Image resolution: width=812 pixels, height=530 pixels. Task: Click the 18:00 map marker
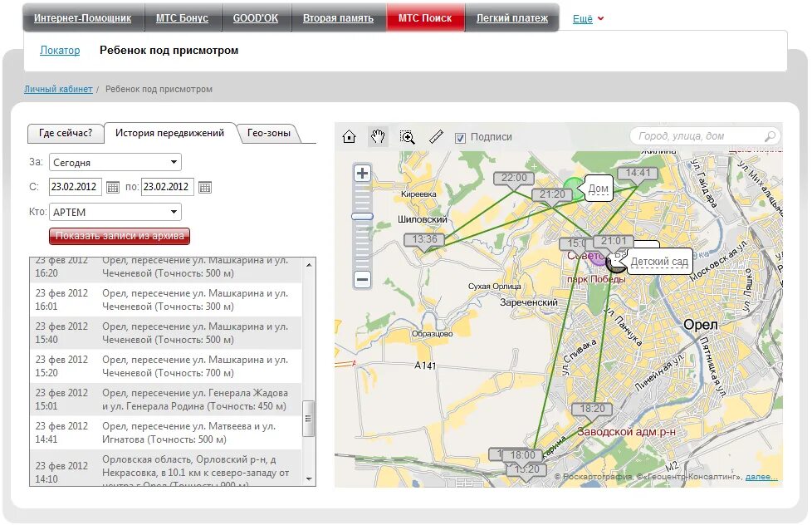[522, 455]
